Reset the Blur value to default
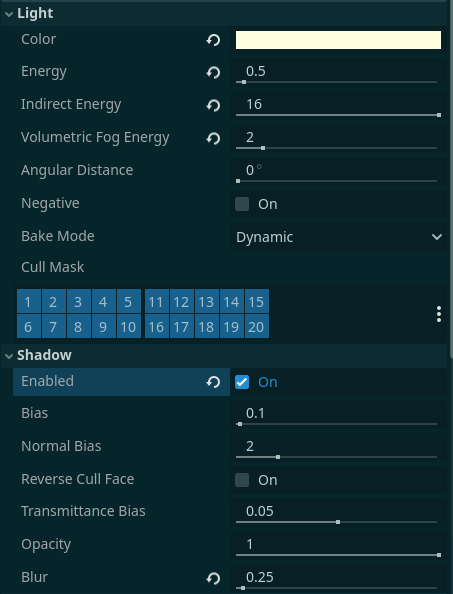The width and height of the screenshot is (453, 594). [213, 578]
